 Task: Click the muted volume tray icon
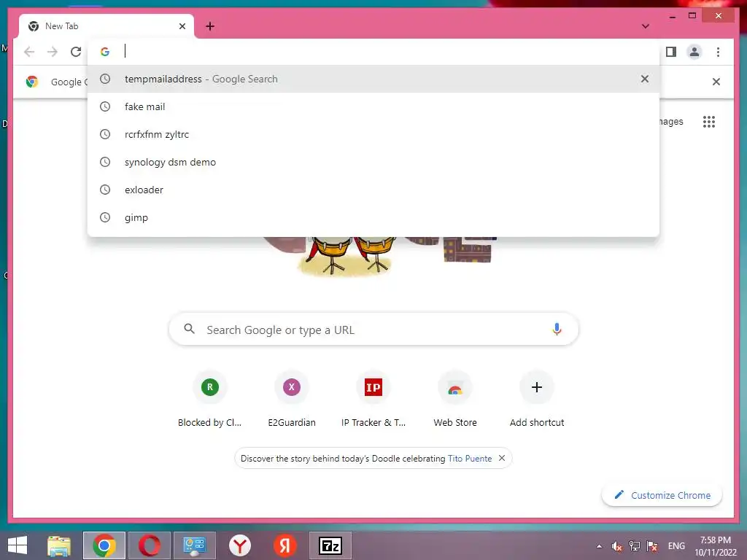tap(617, 546)
